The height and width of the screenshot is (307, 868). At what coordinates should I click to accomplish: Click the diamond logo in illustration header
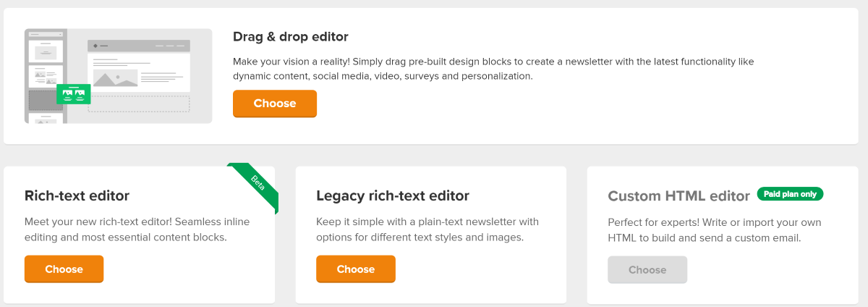click(95, 46)
